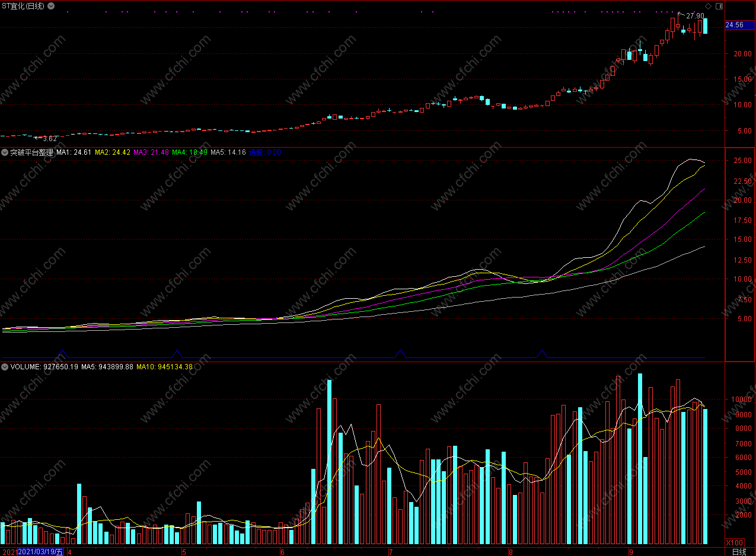Click the 突破平台整理 indicator name
Viewport: 756px width, 556px height.
coord(31,152)
